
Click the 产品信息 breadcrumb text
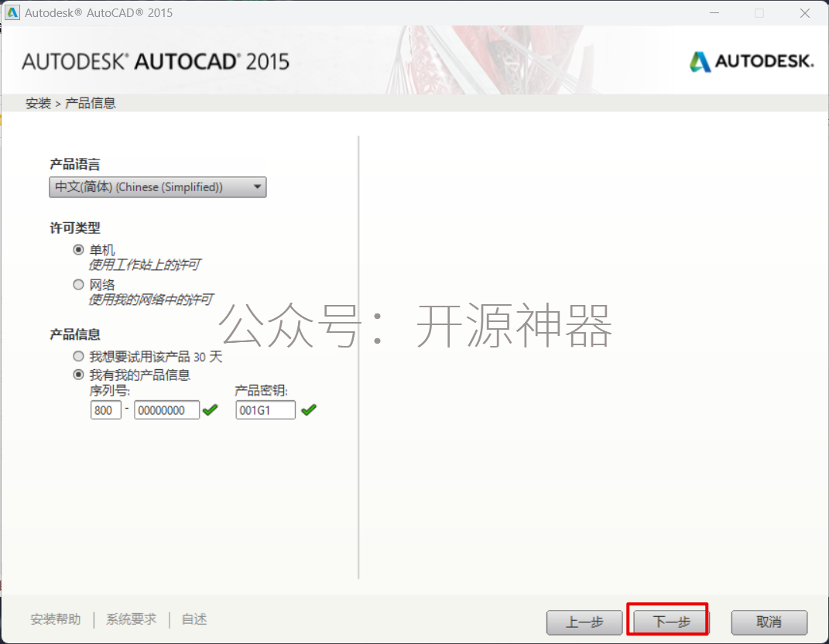pyautogui.click(x=91, y=103)
